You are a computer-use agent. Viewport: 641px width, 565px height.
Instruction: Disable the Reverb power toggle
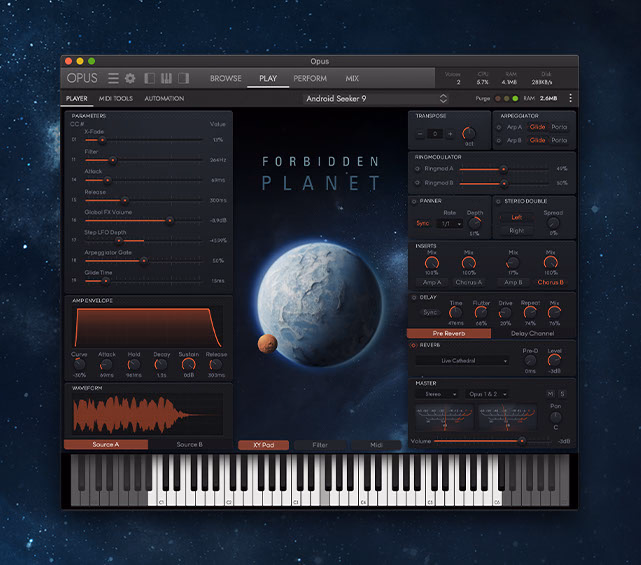(413, 345)
